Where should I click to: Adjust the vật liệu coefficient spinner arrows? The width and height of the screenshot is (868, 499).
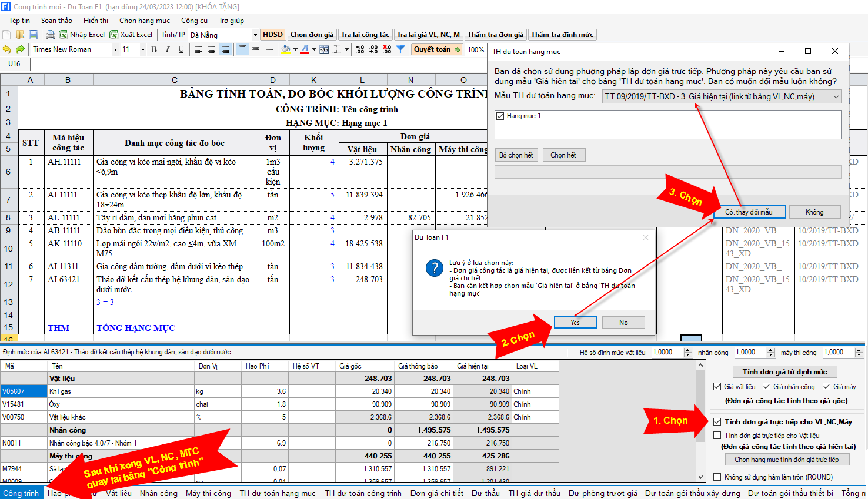click(x=688, y=353)
